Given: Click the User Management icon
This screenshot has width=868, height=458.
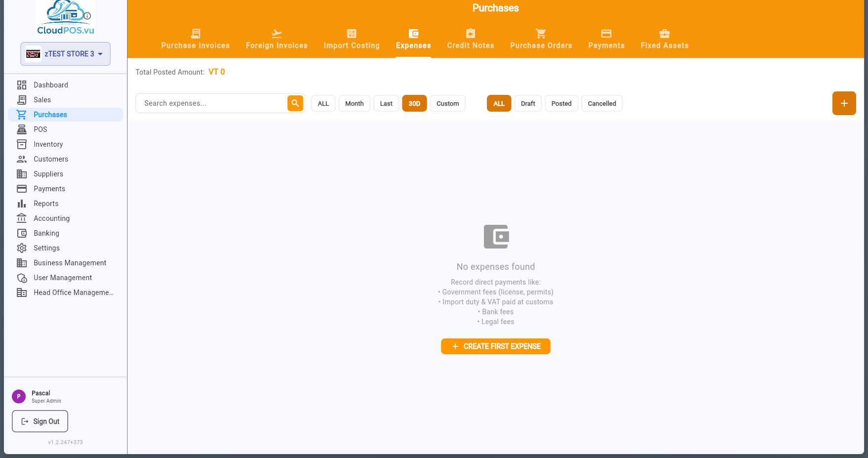Looking at the screenshot, I should click(22, 278).
